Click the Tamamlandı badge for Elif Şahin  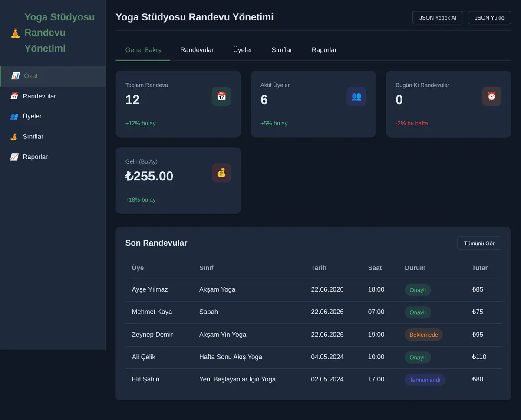click(x=425, y=380)
